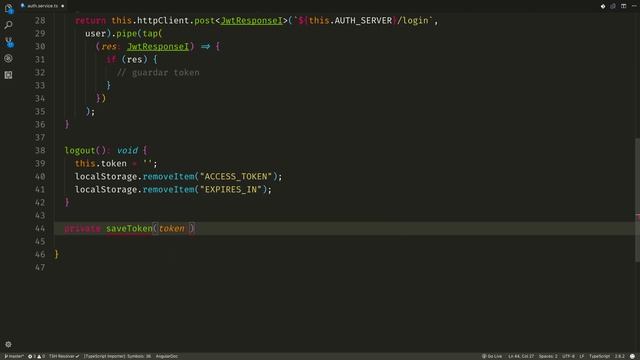Click the token parameter on line 44

pos(171,229)
